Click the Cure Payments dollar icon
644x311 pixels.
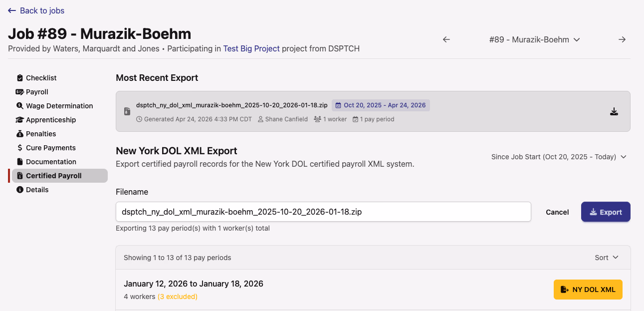pyautogui.click(x=20, y=148)
